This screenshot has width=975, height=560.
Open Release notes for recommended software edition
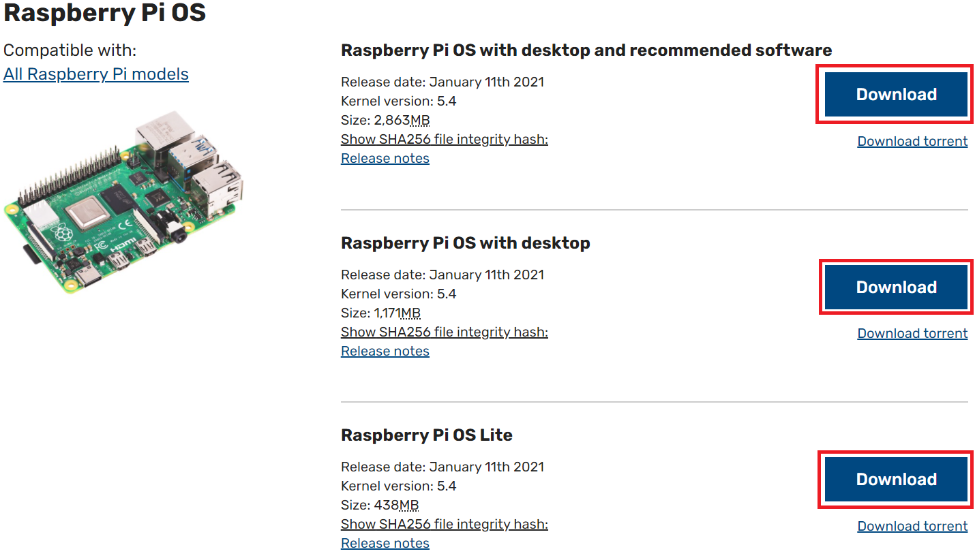(385, 158)
